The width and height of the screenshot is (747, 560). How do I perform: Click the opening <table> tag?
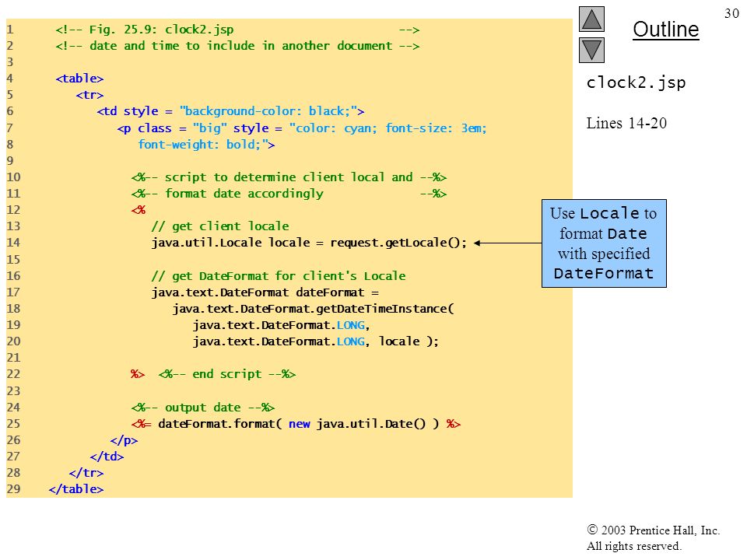[79, 79]
